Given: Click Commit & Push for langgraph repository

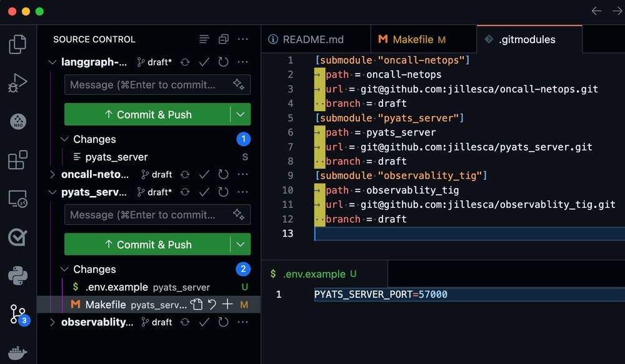Looking at the screenshot, I should 147,114.
